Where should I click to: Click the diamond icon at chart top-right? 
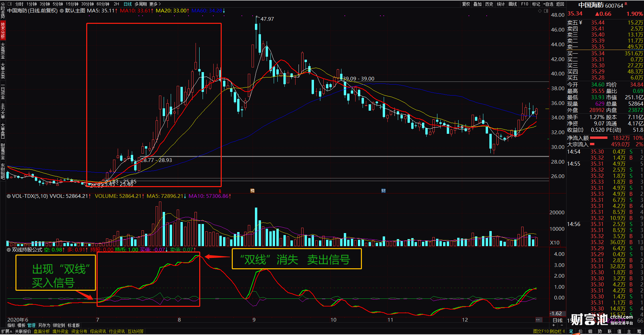(x=540, y=11)
